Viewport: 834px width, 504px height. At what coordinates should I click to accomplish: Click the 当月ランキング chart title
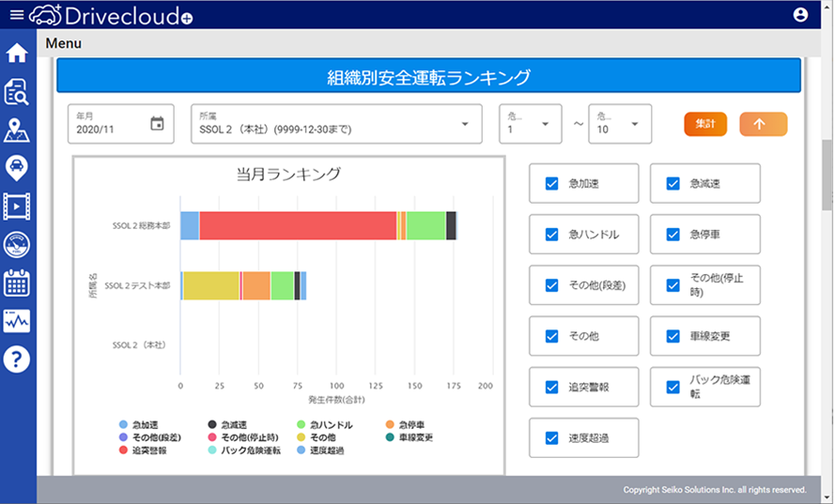[288, 174]
